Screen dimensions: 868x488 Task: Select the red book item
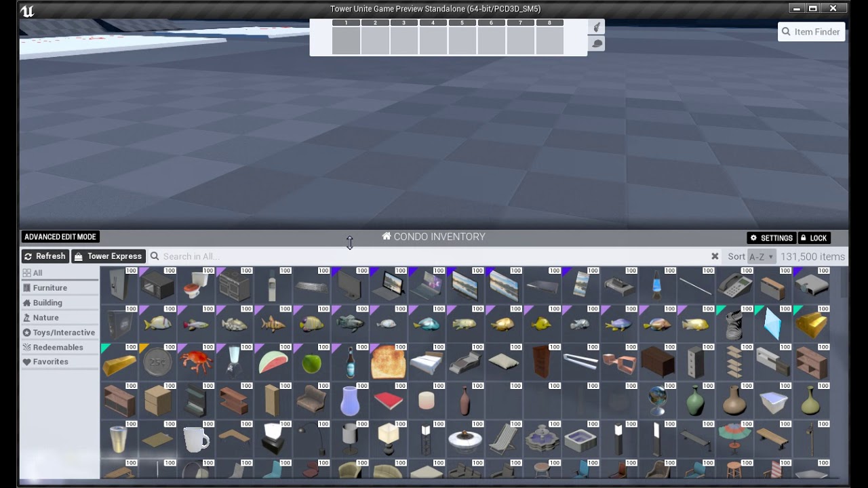pyautogui.click(x=389, y=401)
